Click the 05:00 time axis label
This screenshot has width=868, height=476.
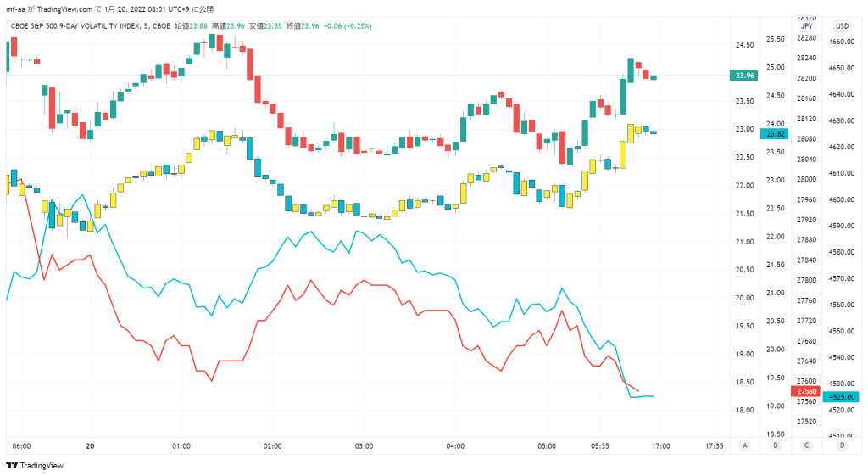pos(547,446)
